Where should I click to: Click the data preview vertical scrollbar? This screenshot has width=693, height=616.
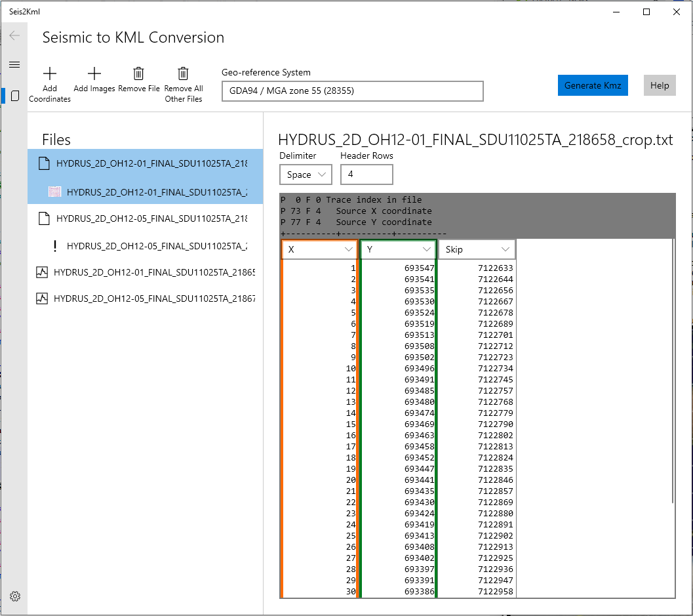tap(673, 371)
